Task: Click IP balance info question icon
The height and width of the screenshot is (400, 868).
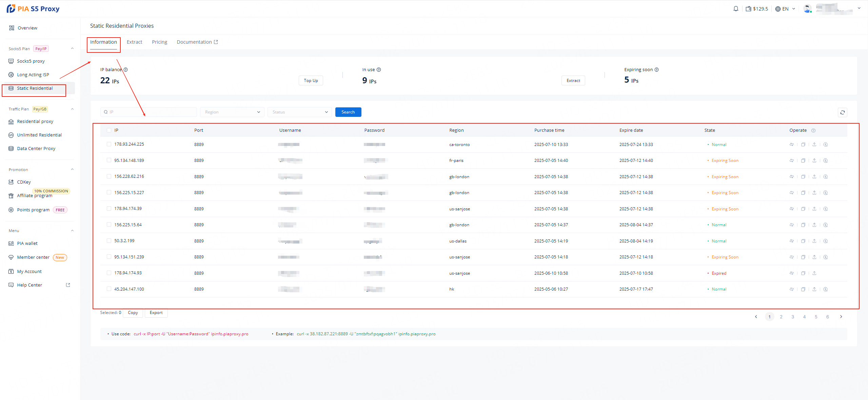Action: [x=125, y=70]
